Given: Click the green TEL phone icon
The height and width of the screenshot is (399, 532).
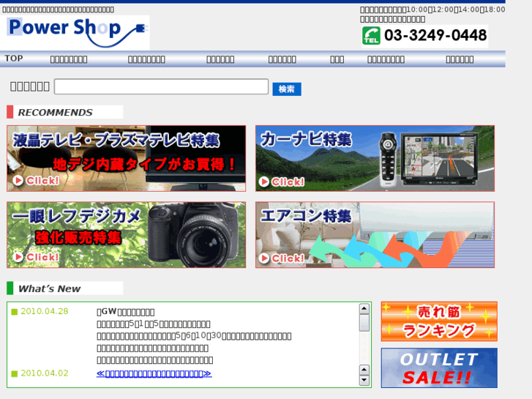Looking at the screenshot, I should click(x=371, y=36).
